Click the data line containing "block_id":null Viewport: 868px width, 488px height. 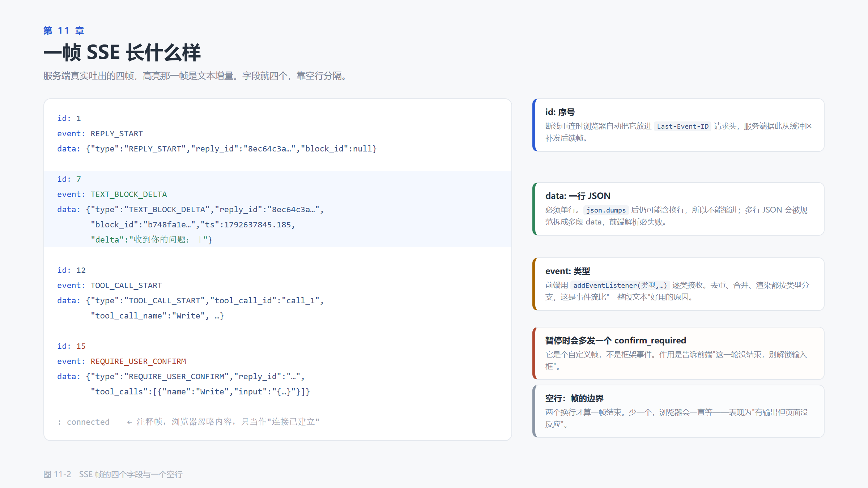(x=217, y=149)
